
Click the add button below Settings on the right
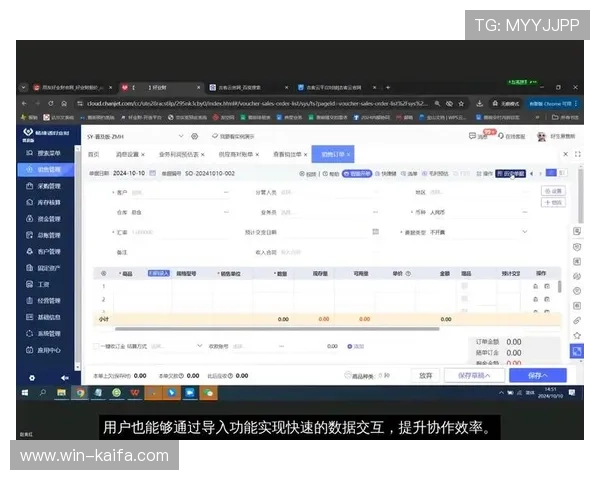pyautogui.click(x=553, y=202)
